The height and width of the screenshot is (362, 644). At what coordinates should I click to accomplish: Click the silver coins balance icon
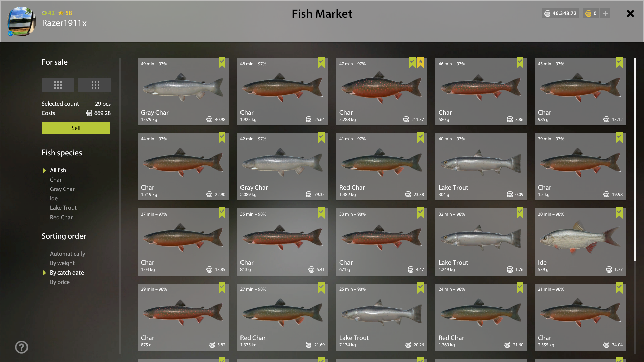point(547,13)
